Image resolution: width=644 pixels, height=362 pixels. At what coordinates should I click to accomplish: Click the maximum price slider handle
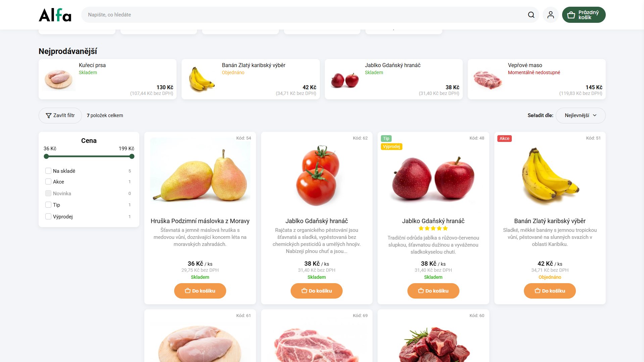coord(132,156)
